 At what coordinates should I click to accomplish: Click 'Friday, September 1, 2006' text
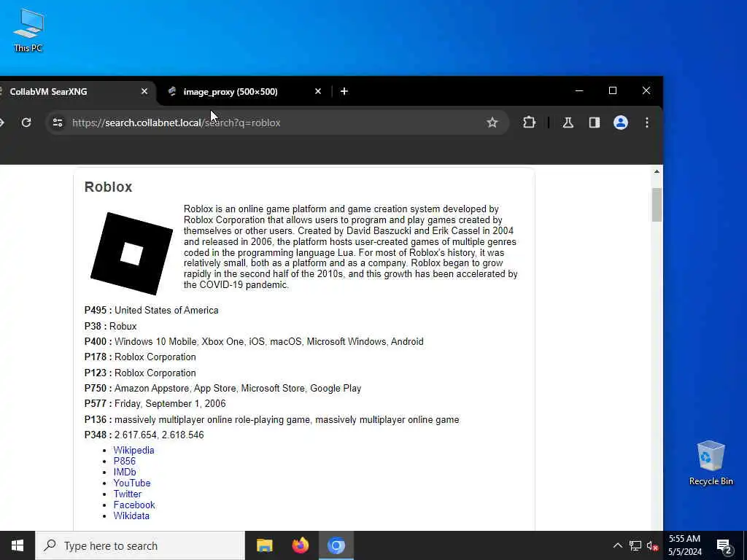[x=170, y=403]
